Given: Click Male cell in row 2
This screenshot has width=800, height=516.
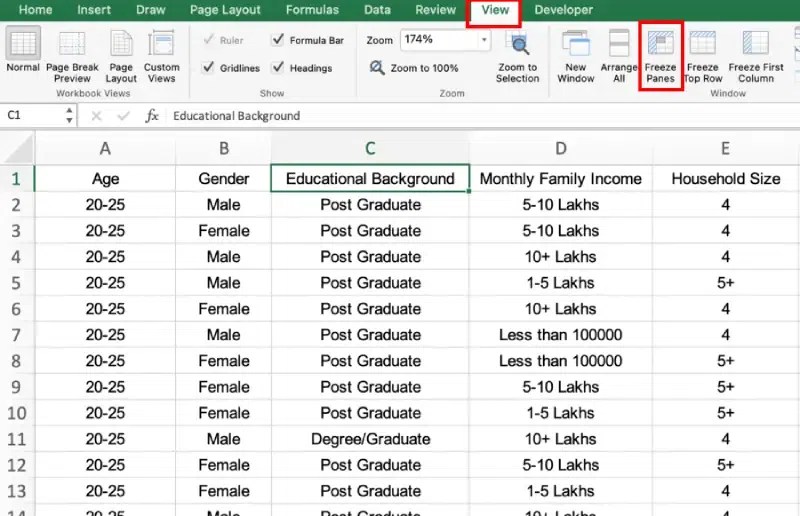Looking at the screenshot, I should point(223,205).
